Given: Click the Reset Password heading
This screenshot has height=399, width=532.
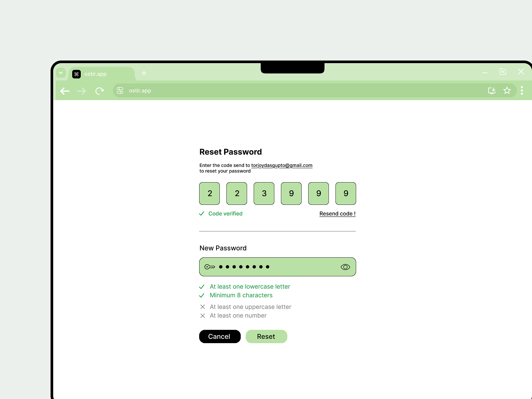Looking at the screenshot, I should pyautogui.click(x=231, y=152).
